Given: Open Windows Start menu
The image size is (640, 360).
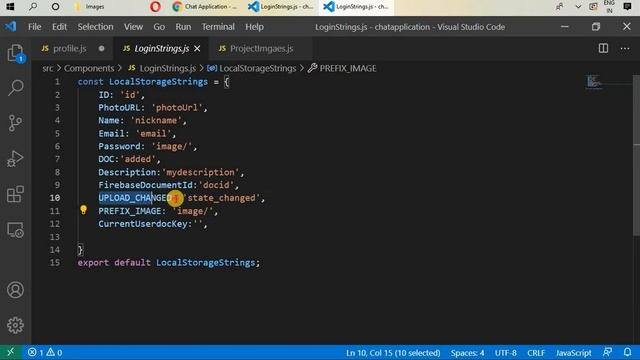Looking at the screenshot, I should tap(10, 7).
